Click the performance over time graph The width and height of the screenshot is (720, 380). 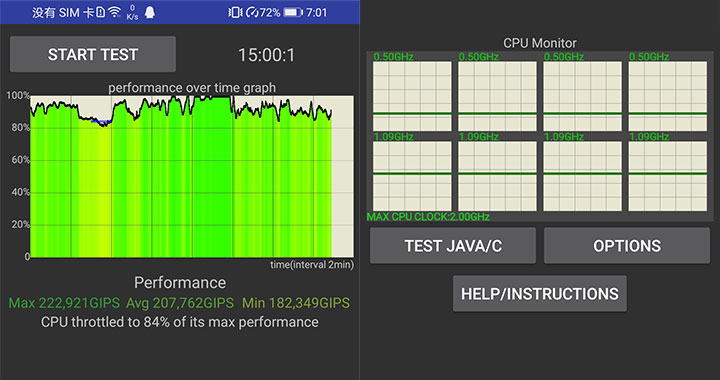192,176
